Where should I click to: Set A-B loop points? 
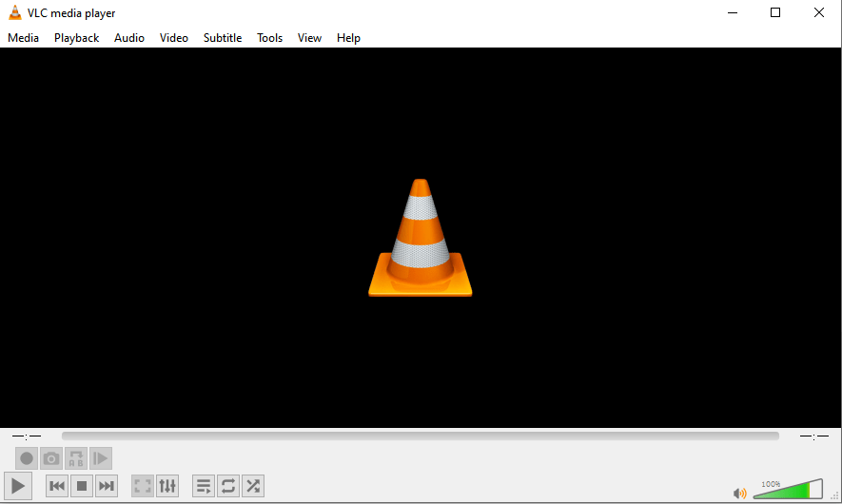click(76, 458)
